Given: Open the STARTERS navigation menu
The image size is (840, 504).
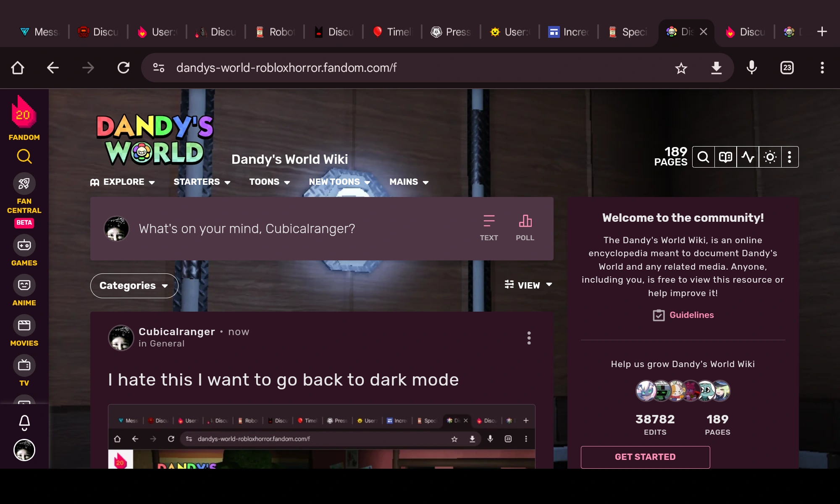Looking at the screenshot, I should (202, 182).
